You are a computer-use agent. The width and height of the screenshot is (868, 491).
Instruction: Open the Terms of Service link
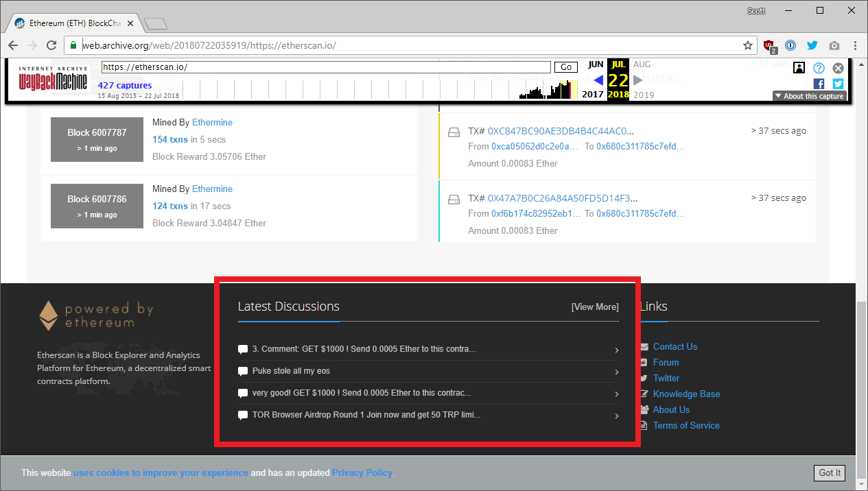click(x=686, y=426)
